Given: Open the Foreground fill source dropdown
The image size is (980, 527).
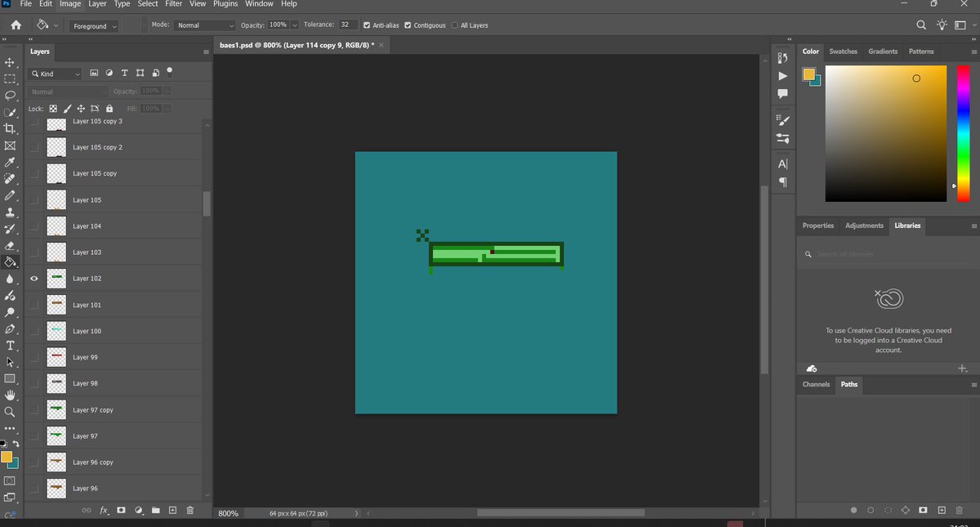Looking at the screenshot, I should tap(93, 26).
